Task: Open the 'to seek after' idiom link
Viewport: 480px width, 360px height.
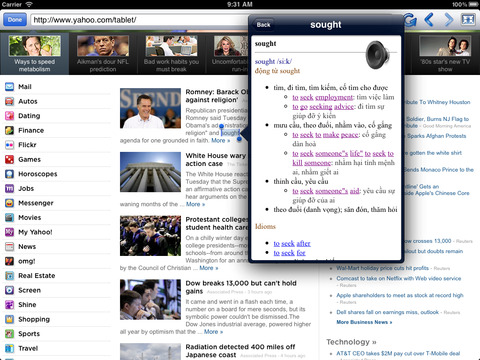Action: (292, 243)
